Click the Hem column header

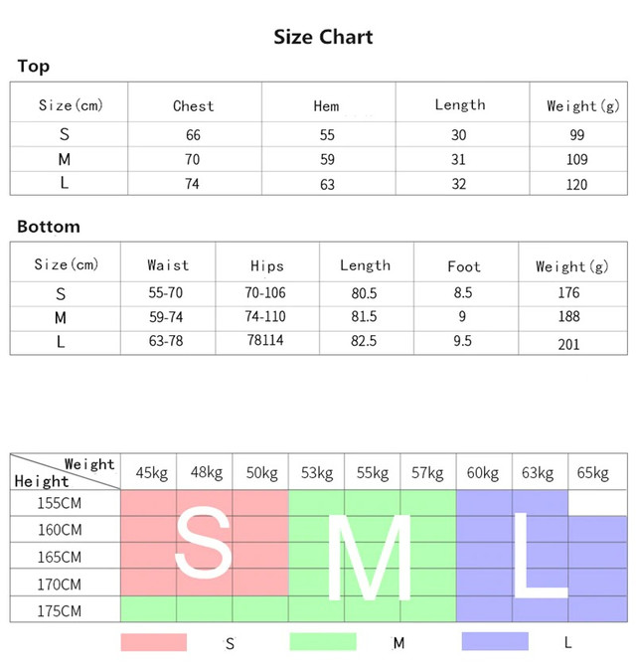point(326,106)
